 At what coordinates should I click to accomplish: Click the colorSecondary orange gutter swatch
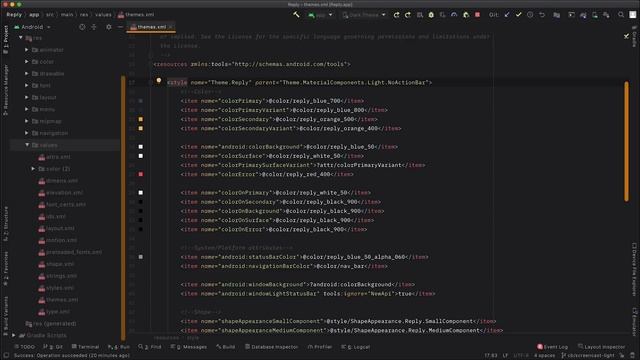[140, 119]
